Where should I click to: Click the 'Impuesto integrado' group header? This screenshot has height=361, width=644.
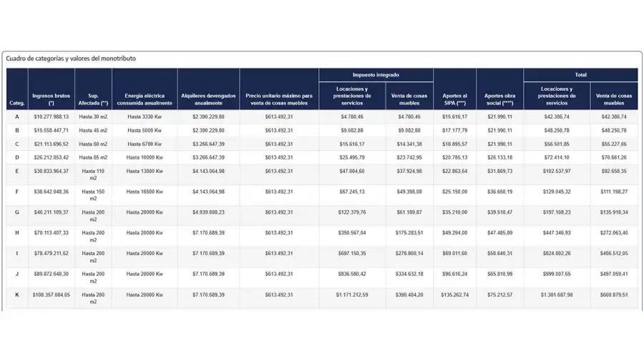[x=376, y=74]
